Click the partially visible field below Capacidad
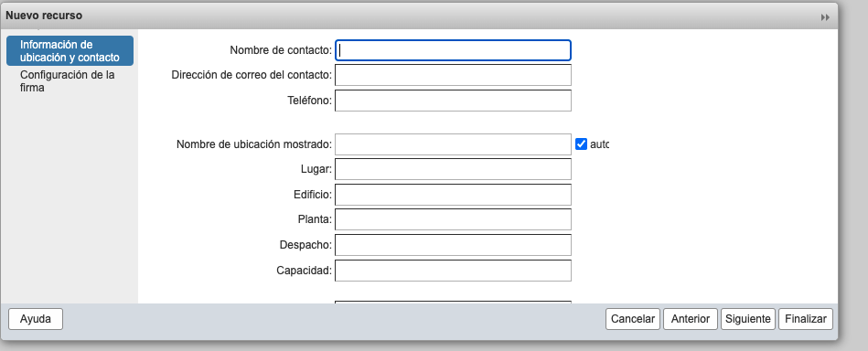Viewport: 868px width, 351px height. (453, 303)
